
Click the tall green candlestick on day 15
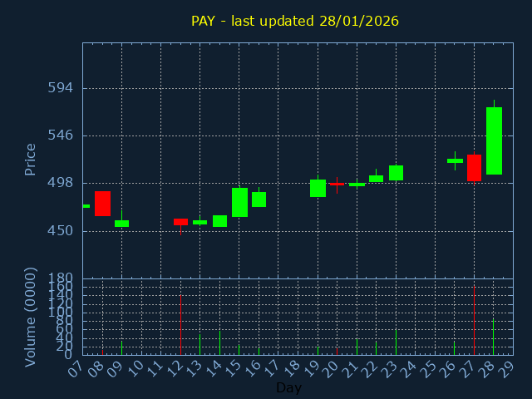tap(239, 202)
